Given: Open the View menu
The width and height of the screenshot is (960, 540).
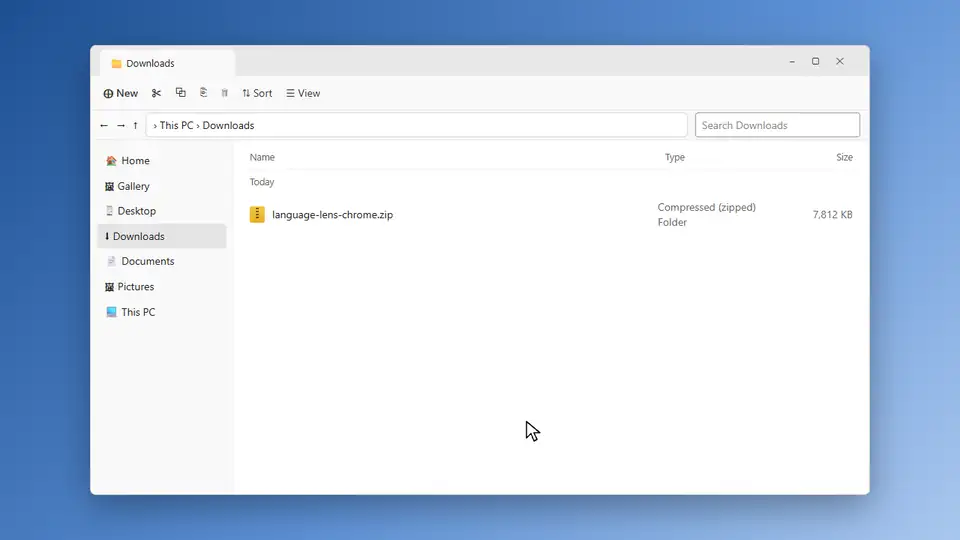Looking at the screenshot, I should tap(303, 93).
